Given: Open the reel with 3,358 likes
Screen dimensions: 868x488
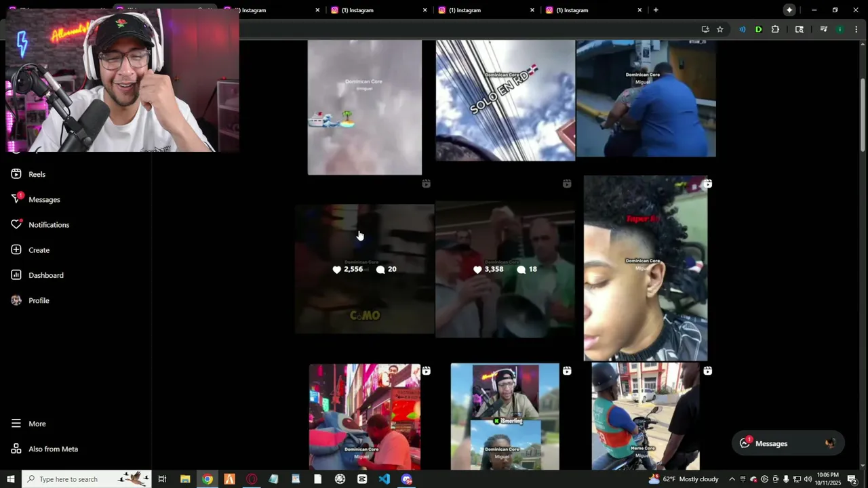Looking at the screenshot, I should tap(505, 269).
